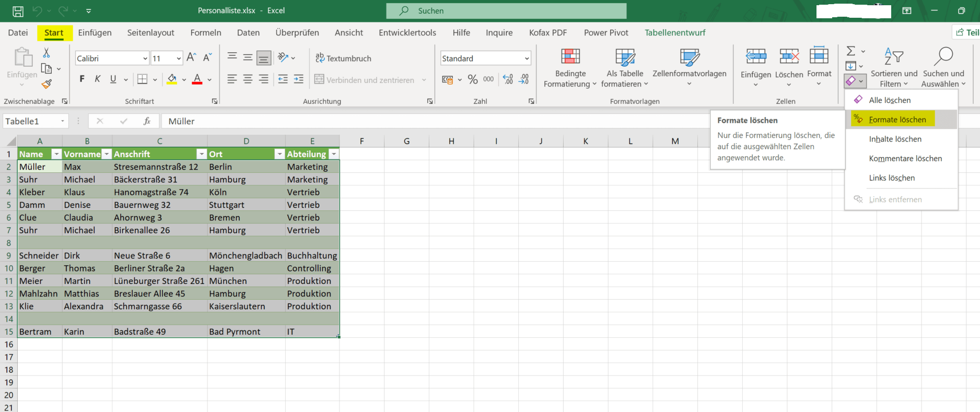Open Sortieren und Filtern
The height and width of the screenshot is (412, 980).
click(894, 67)
